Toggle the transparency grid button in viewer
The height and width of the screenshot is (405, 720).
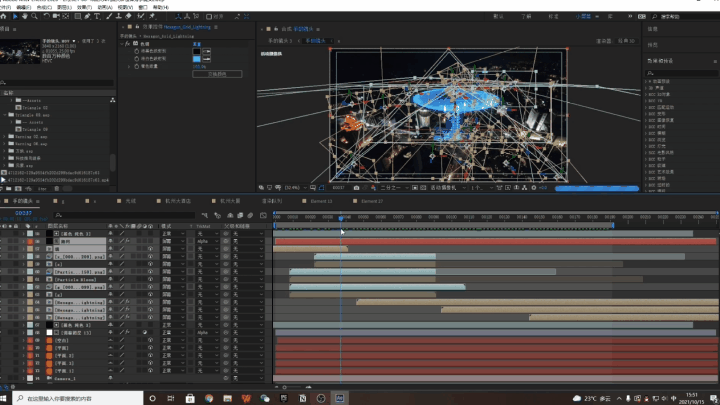[x=423, y=188]
